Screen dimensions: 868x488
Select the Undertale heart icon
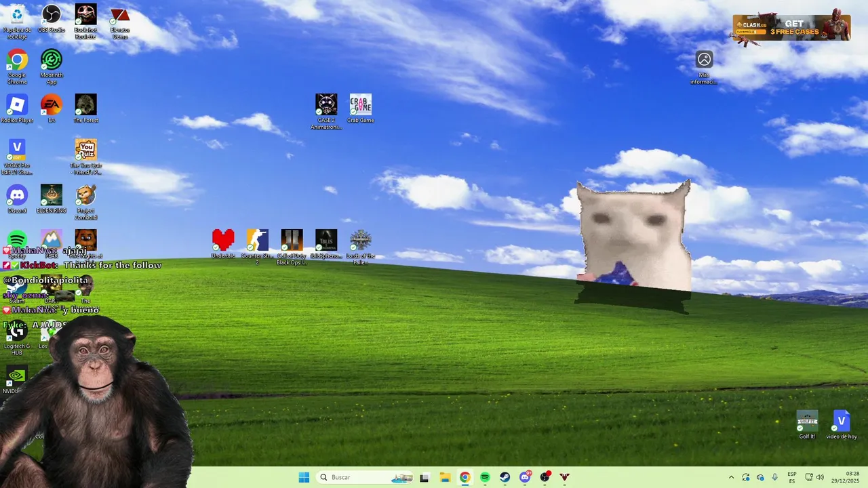pos(223,244)
